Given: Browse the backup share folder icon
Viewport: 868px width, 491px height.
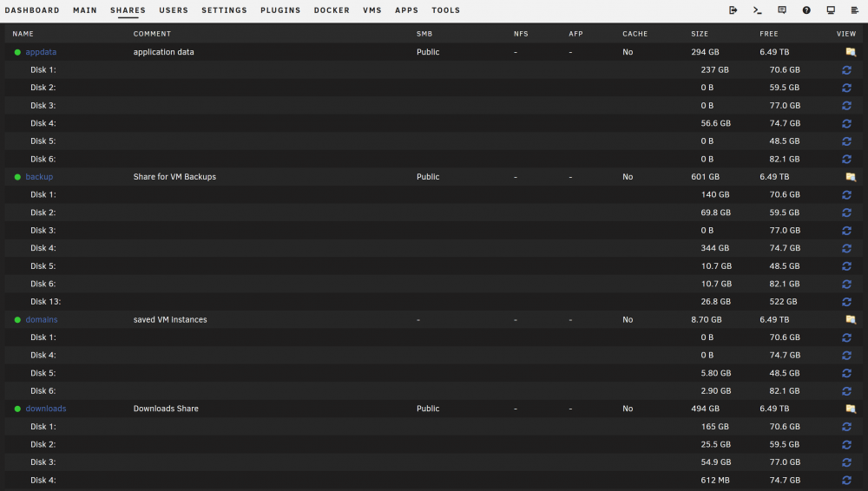Looking at the screenshot, I should pyautogui.click(x=851, y=177).
